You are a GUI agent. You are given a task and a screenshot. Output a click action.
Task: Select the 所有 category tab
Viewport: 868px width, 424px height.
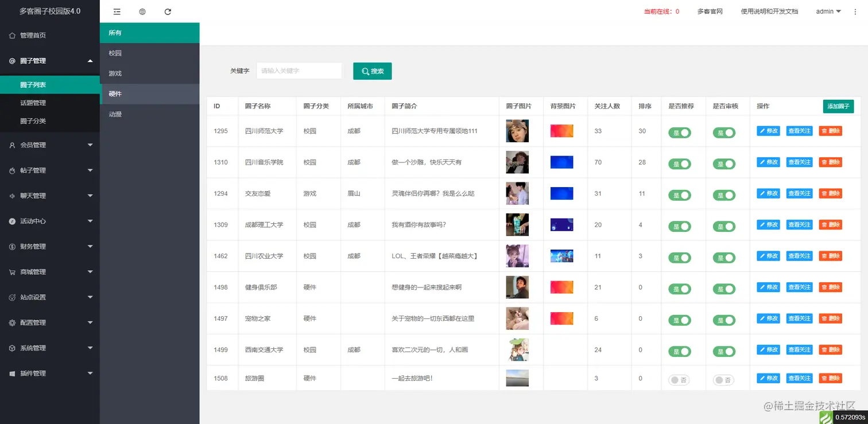pyautogui.click(x=150, y=33)
